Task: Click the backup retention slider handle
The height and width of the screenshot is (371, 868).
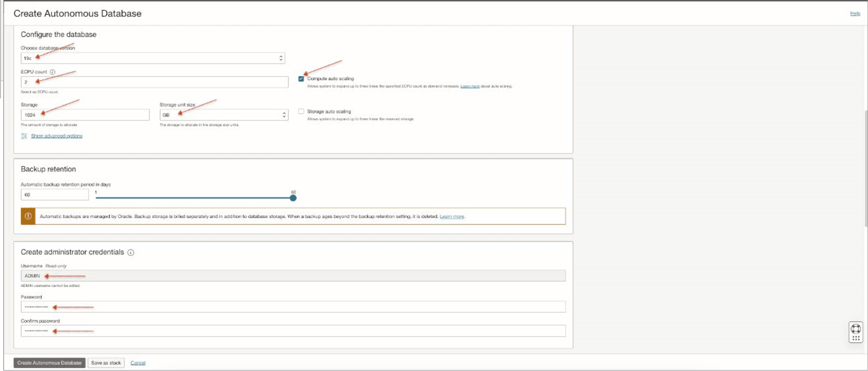Action: coord(293,198)
